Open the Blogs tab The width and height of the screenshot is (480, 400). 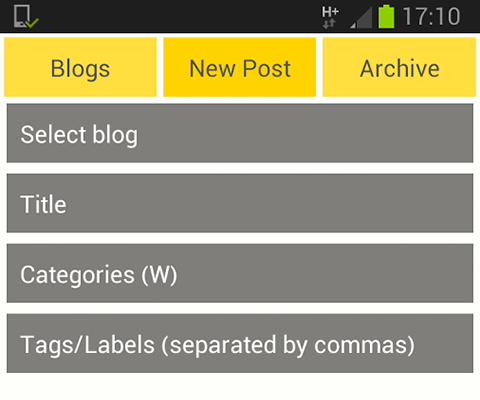pyautogui.click(x=80, y=67)
